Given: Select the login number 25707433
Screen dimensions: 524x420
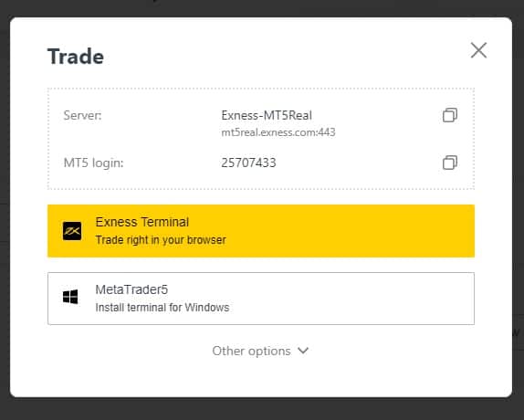Looking at the screenshot, I should 248,163.
